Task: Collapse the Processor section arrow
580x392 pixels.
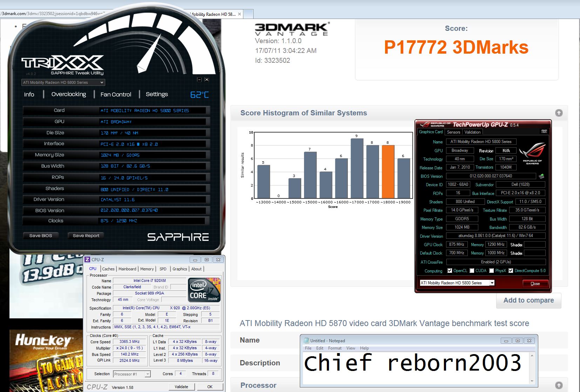Action: (x=559, y=385)
